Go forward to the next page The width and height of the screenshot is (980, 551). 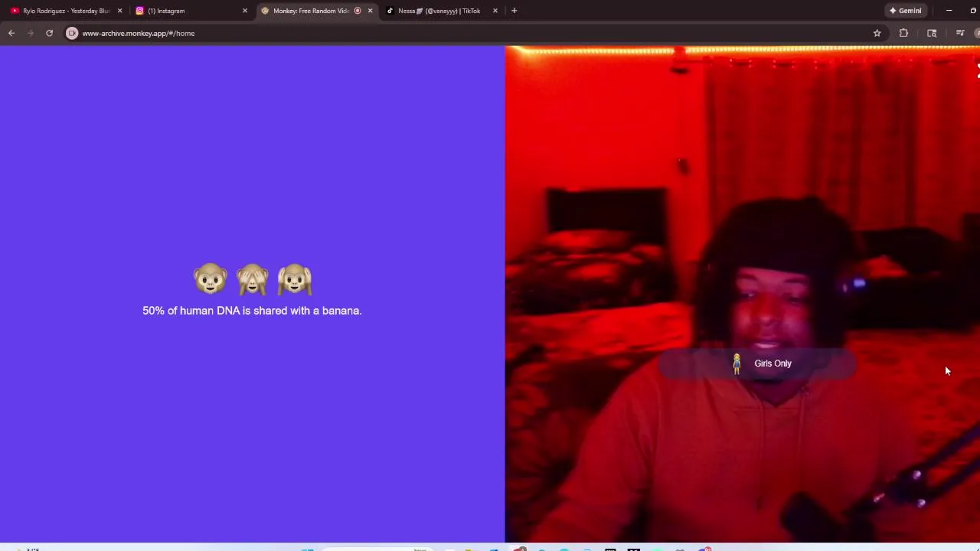point(31,33)
